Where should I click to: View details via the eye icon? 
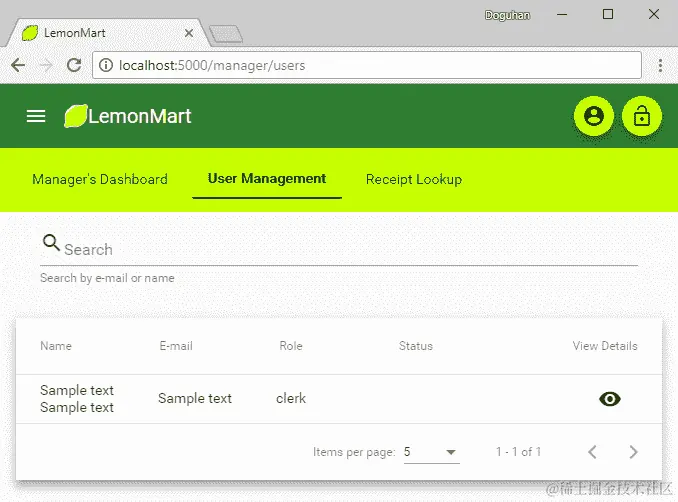coord(610,399)
